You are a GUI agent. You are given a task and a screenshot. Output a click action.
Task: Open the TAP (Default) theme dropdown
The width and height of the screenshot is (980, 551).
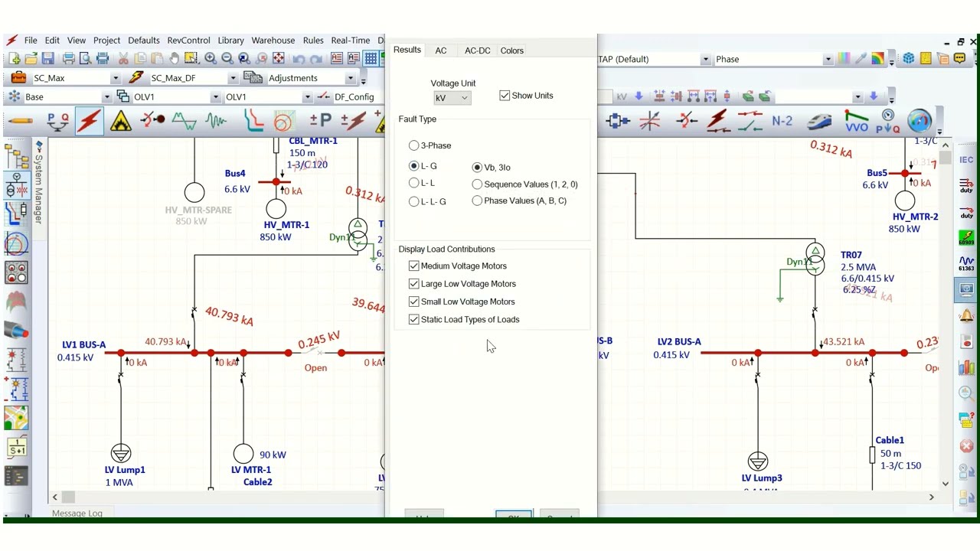(x=705, y=59)
